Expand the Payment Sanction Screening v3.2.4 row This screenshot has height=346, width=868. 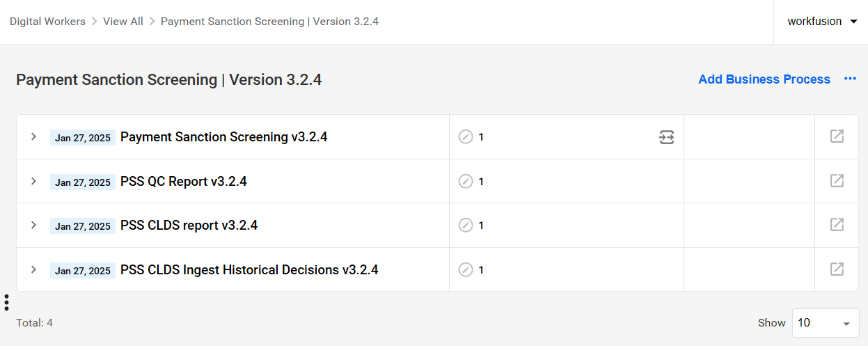(33, 136)
